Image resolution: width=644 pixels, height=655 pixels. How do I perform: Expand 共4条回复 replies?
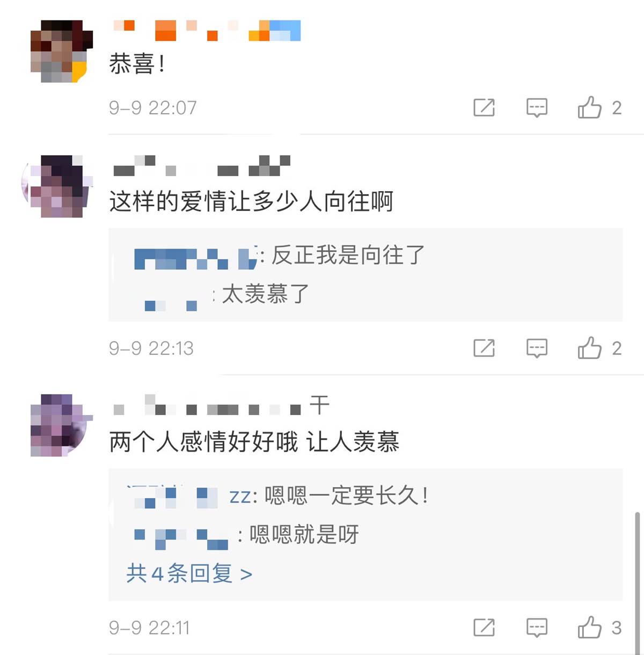pyautogui.click(x=189, y=573)
